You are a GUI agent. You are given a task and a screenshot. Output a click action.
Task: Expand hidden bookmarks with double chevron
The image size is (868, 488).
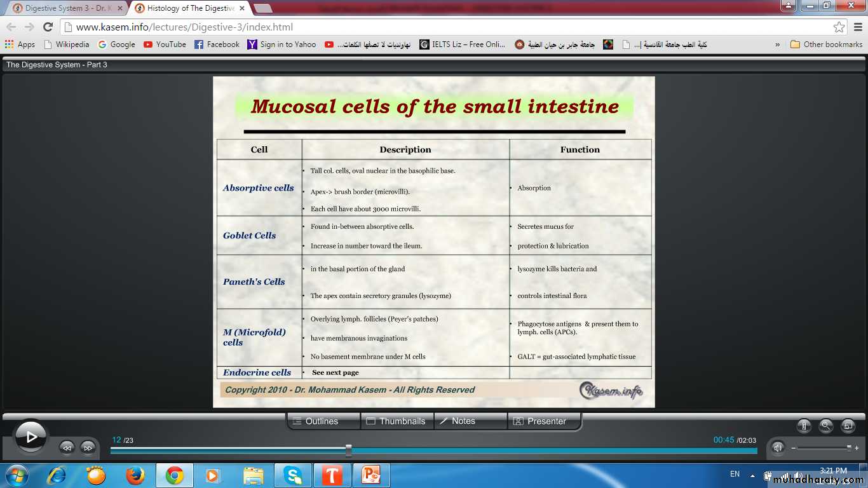777,44
